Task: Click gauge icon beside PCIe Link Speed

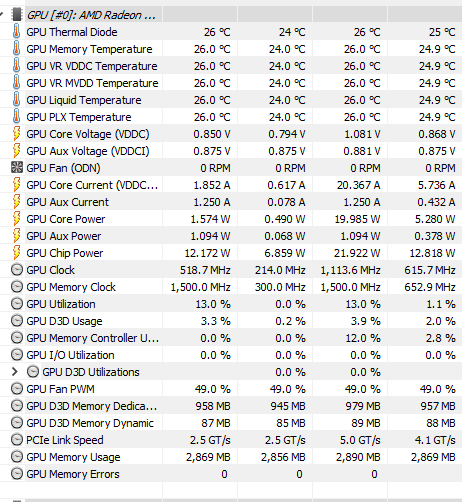Action: (x=17, y=440)
